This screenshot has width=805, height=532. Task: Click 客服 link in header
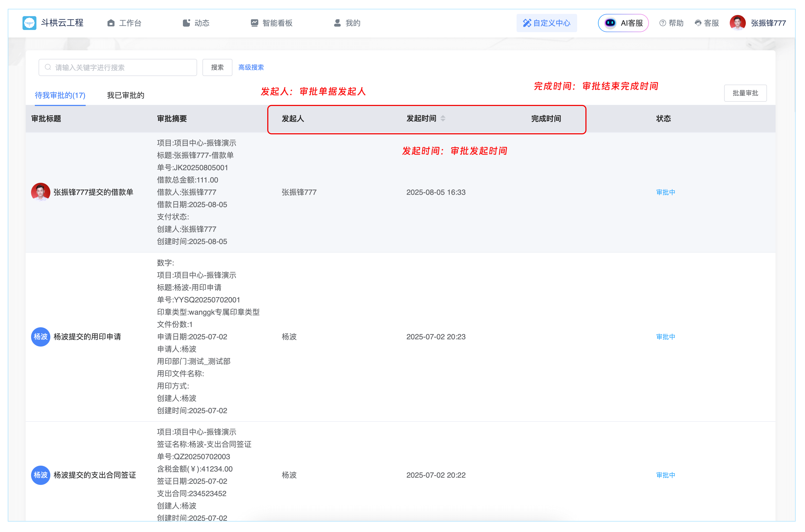point(706,23)
